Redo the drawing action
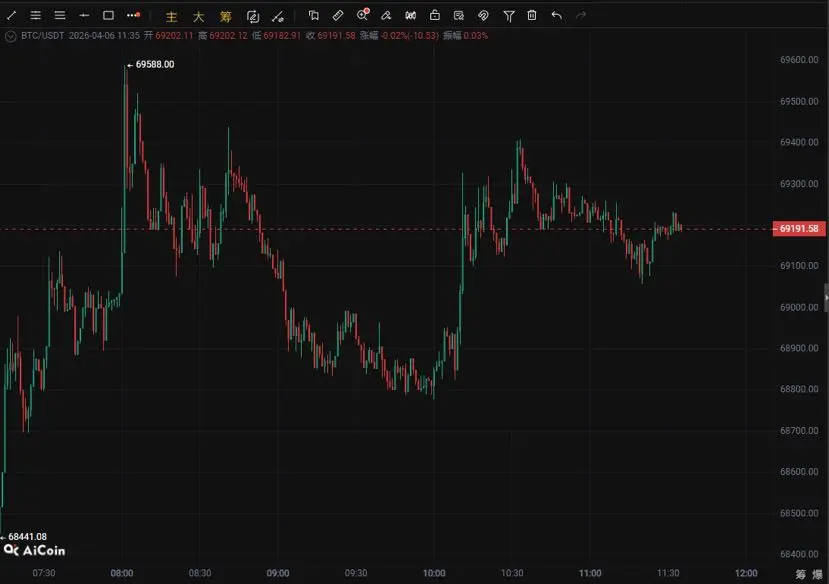This screenshot has height=584, width=829. pos(581,15)
